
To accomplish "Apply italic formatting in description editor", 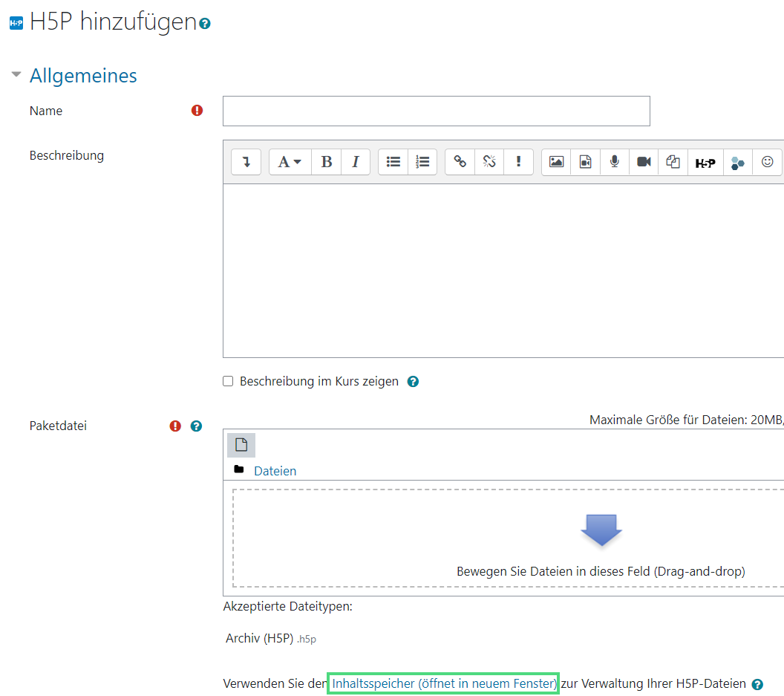I will (x=356, y=162).
